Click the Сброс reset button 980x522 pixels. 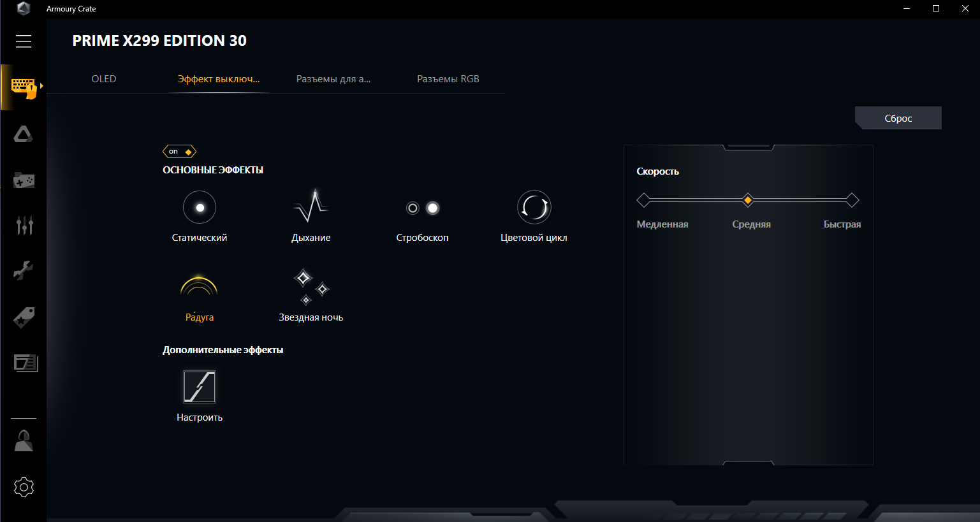(x=898, y=118)
